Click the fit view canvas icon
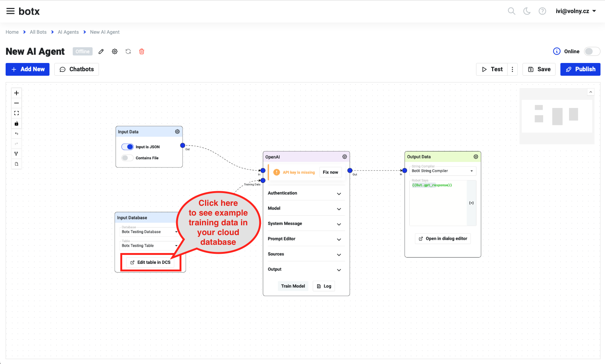Image resolution: width=605 pixels, height=364 pixels. [x=16, y=113]
